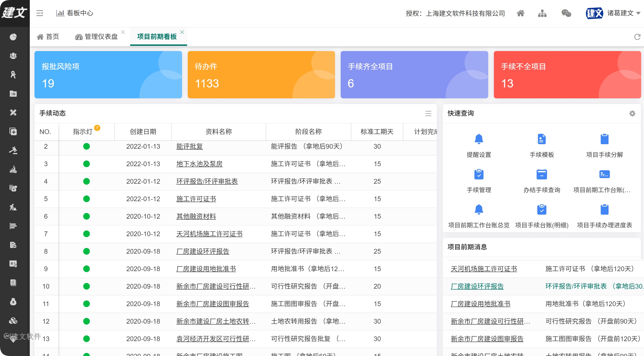Switch to the 首页 tab
The image size is (644, 356).
48,37
